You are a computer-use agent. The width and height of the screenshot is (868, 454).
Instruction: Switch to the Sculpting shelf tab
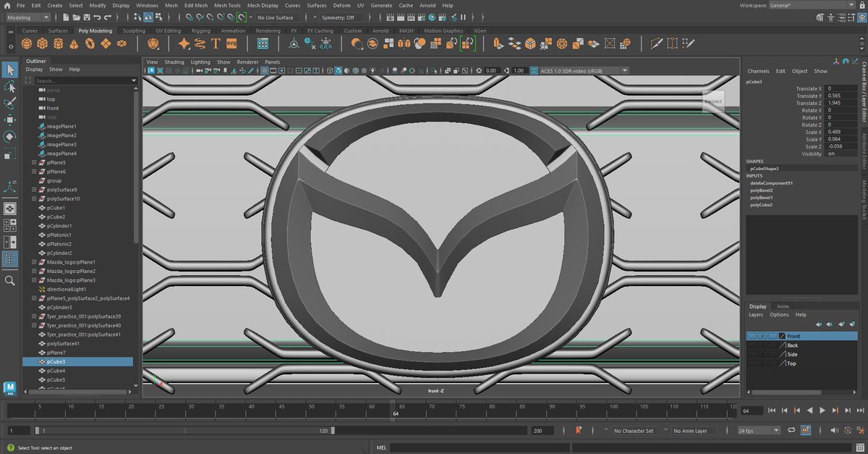pyautogui.click(x=134, y=30)
